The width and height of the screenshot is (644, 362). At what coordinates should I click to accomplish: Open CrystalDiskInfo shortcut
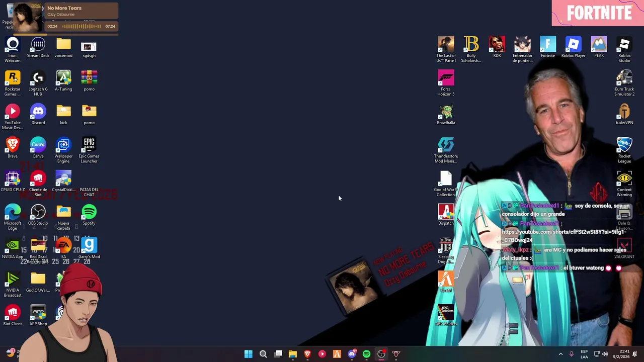click(x=63, y=182)
